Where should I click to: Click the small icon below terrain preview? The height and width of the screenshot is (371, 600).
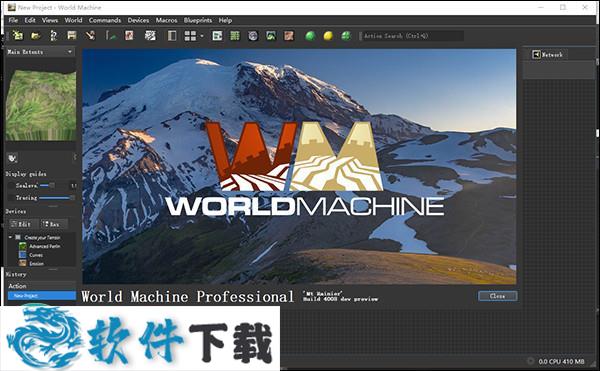click(x=13, y=158)
